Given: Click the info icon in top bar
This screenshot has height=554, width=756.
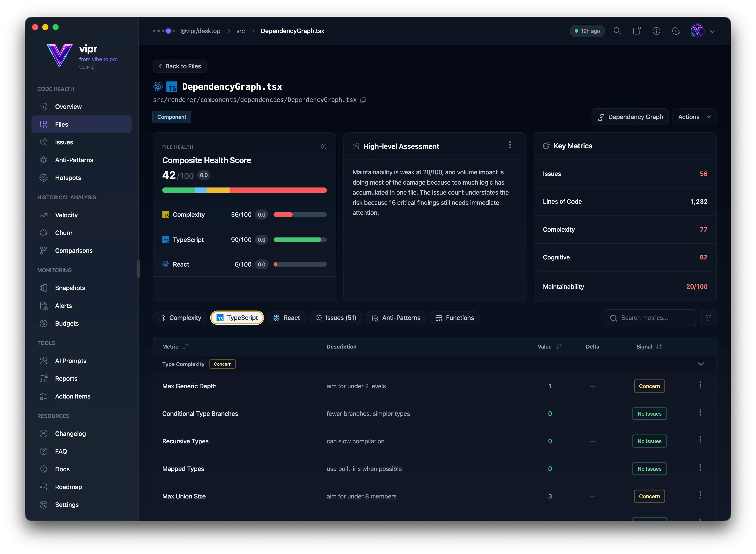Looking at the screenshot, I should (656, 31).
